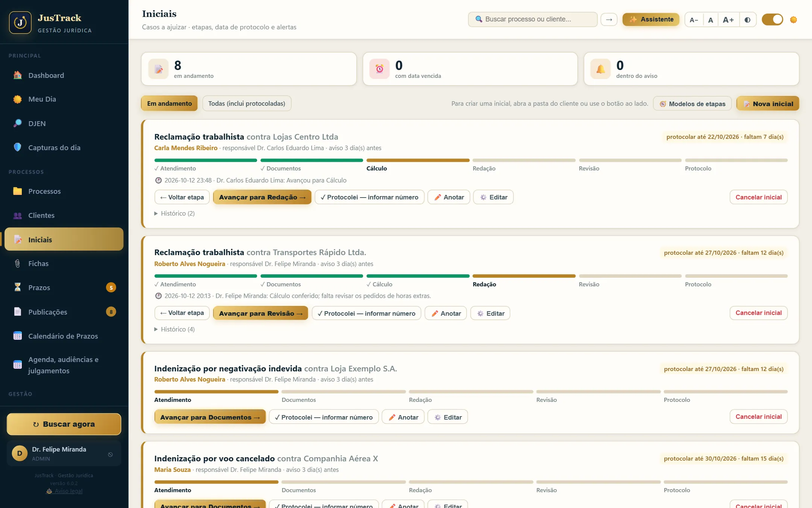
Task: Switch to Todas (inclui protocoladas) tab
Action: point(247,103)
